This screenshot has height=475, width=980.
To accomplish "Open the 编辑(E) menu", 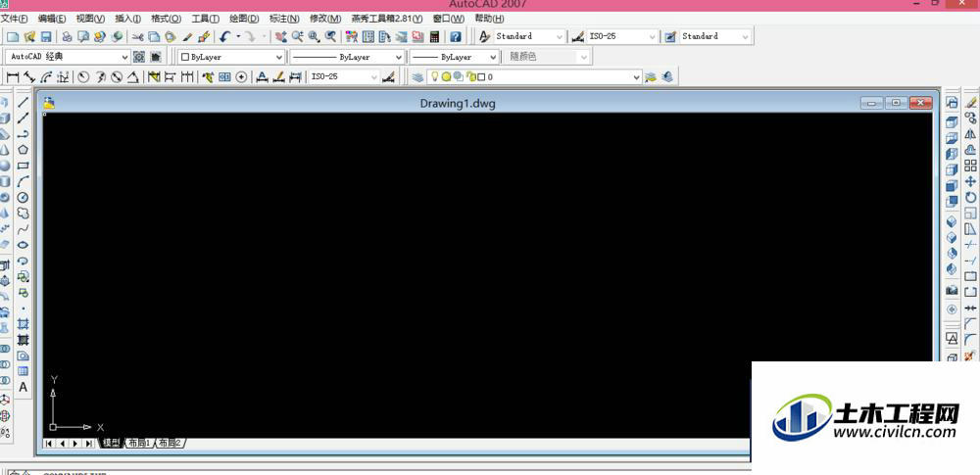I will click(x=52, y=19).
